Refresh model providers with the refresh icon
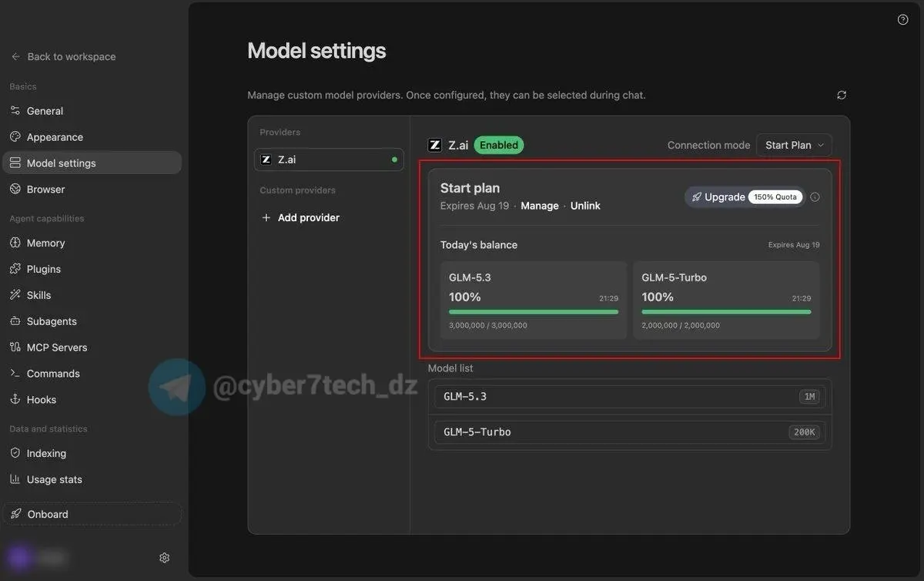Viewport: 924px width, 581px height. [842, 95]
